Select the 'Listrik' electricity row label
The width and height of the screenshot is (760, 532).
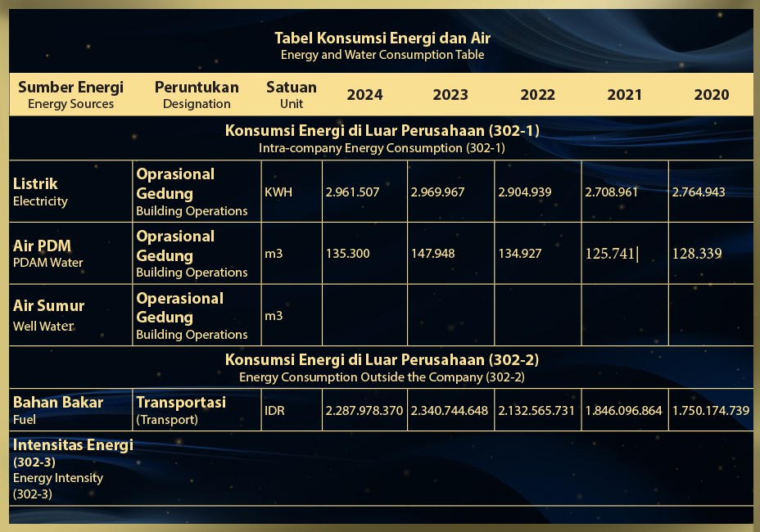(35, 184)
